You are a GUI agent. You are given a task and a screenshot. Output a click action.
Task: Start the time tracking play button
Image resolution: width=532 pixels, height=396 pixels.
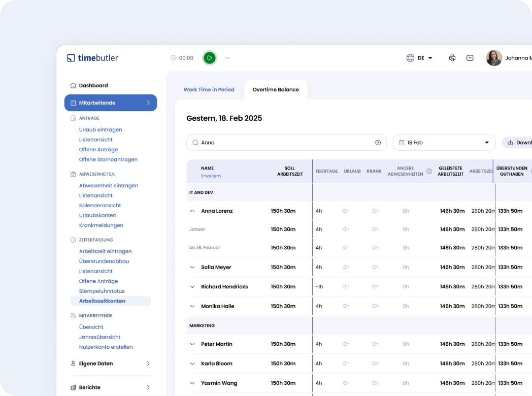coord(209,58)
